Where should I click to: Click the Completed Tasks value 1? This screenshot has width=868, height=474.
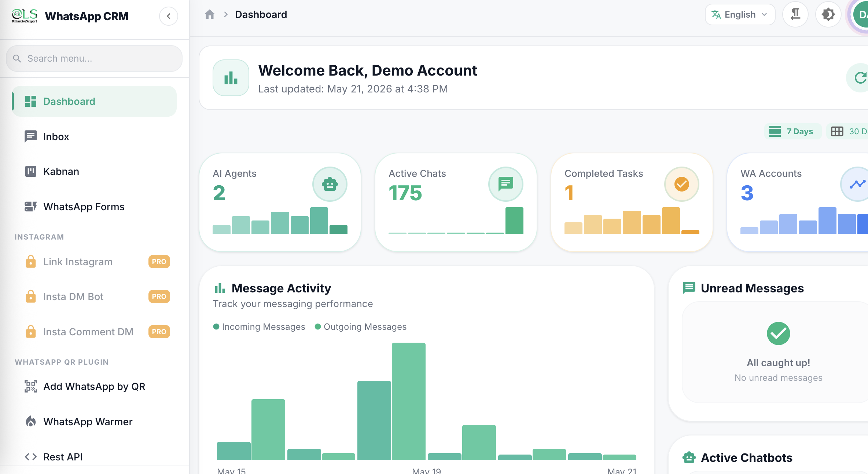pyautogui.click(x=569, y=193)
